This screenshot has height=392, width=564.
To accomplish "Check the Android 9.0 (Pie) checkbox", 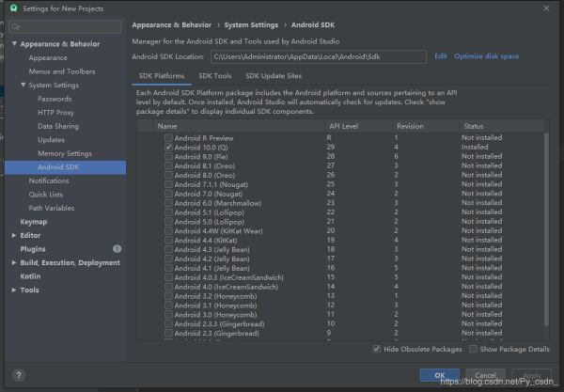I will (x=168, y=156).
